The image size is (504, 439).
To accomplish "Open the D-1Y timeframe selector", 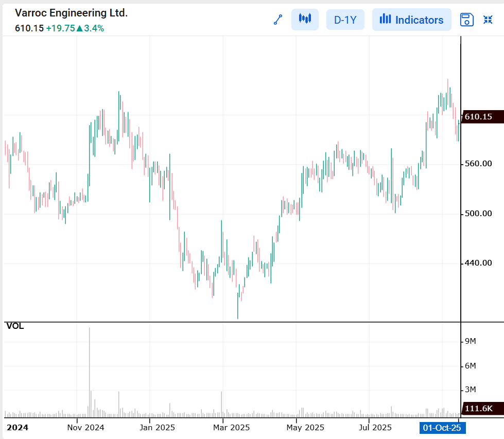I will pos(345,20).
